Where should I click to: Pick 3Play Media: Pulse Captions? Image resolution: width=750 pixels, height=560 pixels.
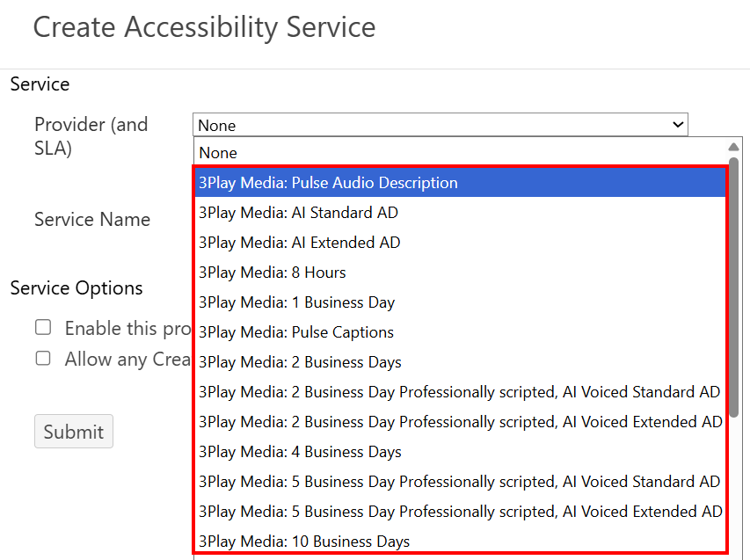[x=460, y=332]
